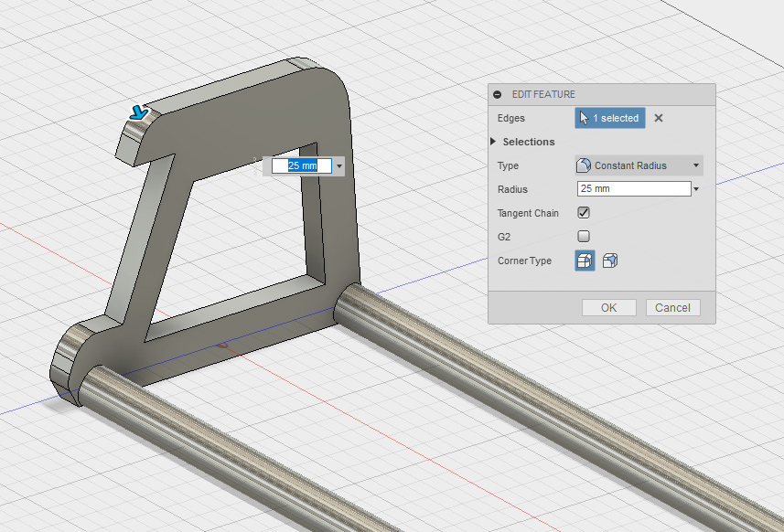Click the Edges '1 selected' selection button
Screen dimensions: 784x532
tap(609, 118)
